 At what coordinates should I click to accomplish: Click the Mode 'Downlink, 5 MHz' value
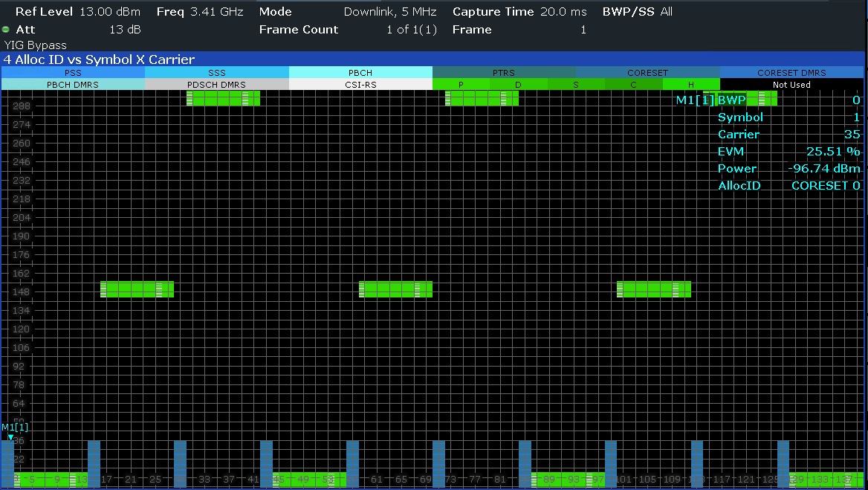(x=390, y=12)
